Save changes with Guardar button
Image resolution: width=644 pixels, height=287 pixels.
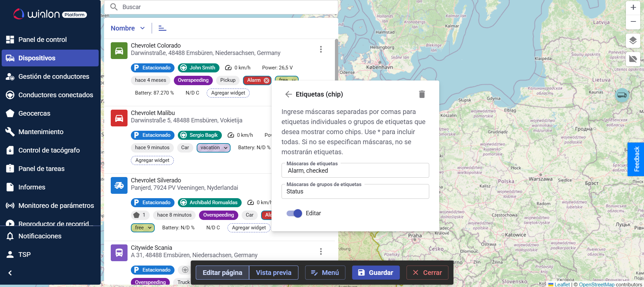376,273
